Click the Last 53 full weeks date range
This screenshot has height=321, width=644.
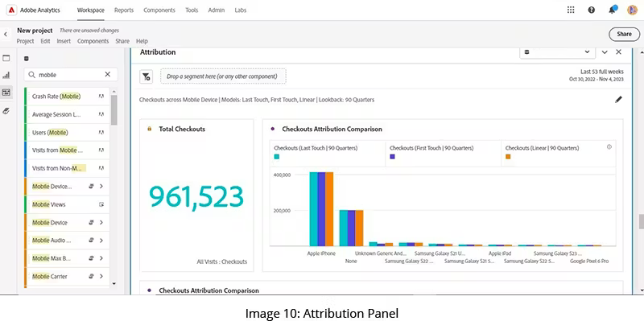[x=597, y=75]
